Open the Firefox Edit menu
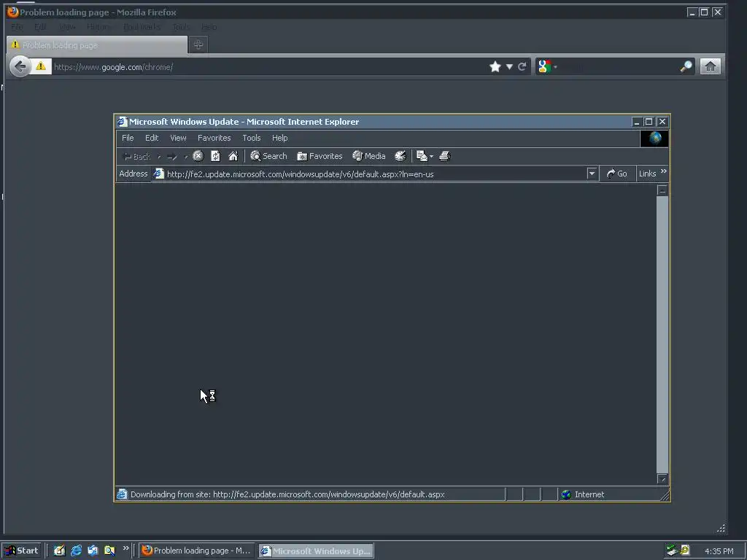Screen dimensions: 747x560 point(41,27)
